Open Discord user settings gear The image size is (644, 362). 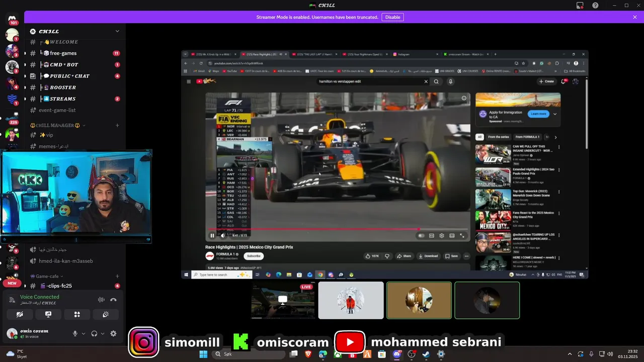[113, 333]
